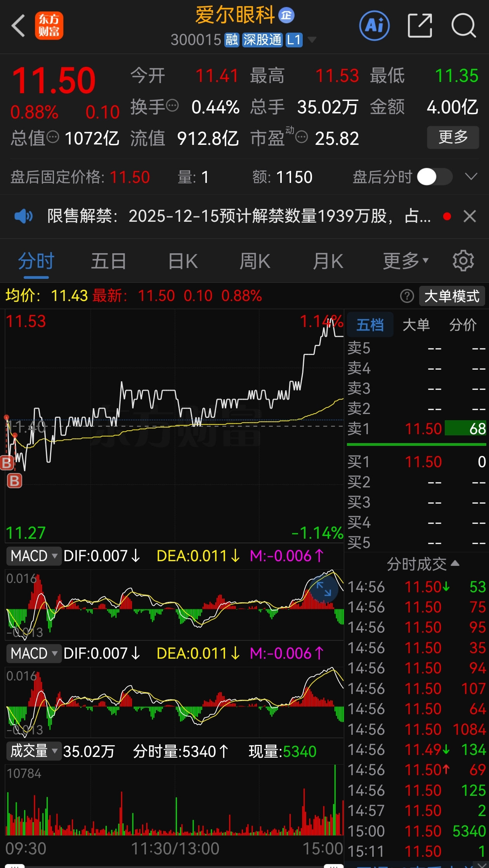Select the 分价 tab
489x868 pixels.
click(x=463, y=325)
